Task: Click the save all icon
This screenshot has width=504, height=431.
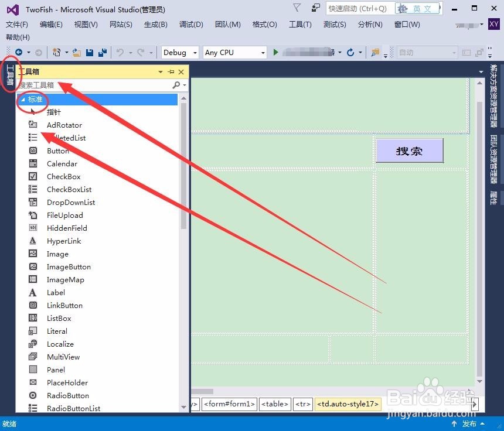Action: [103, 52]
